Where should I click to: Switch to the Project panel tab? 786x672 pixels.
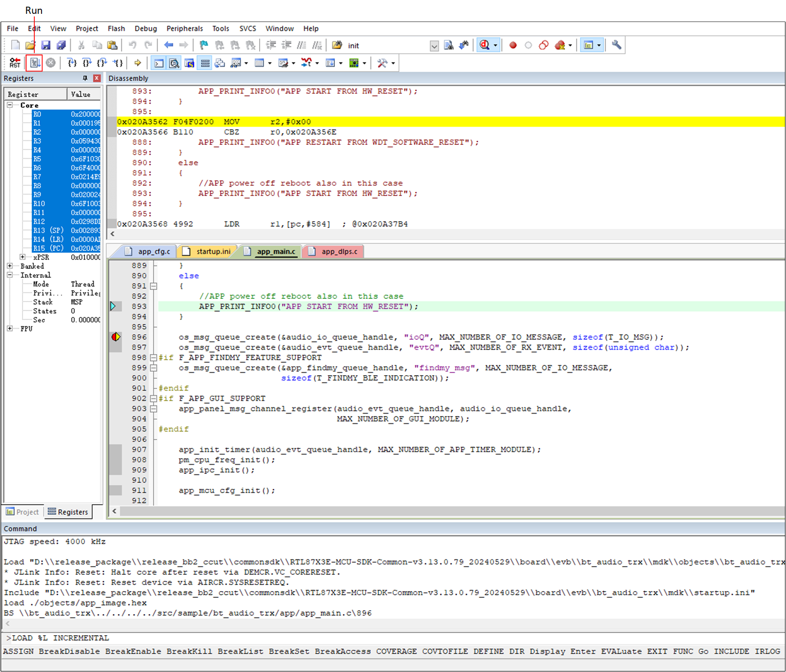[x=23, y=512]
